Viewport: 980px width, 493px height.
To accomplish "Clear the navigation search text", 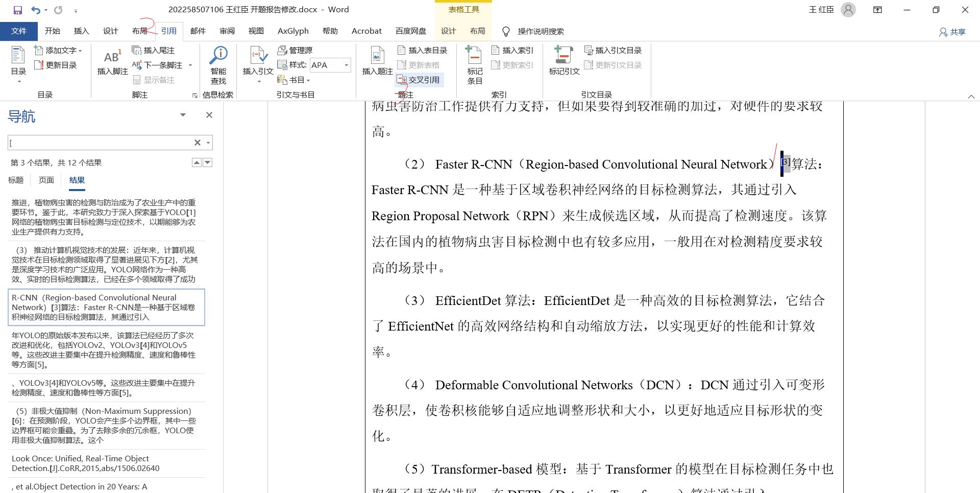I will click(x=198, y=143).
